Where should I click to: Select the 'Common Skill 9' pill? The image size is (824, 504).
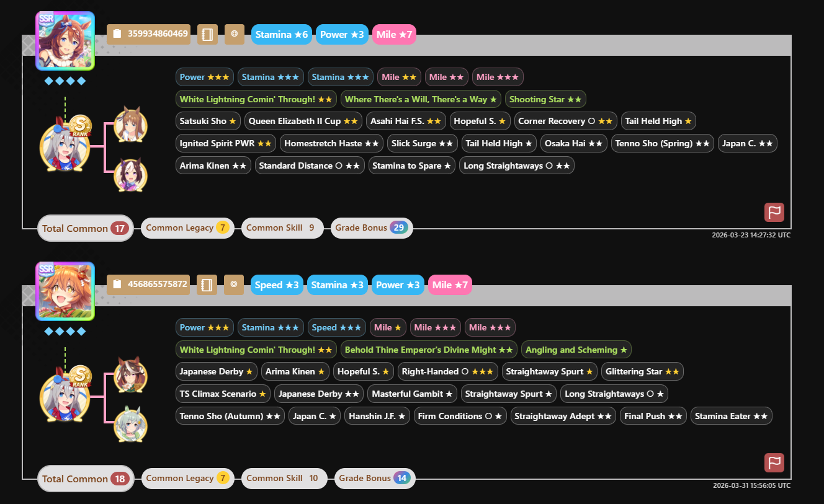[284, 228]
